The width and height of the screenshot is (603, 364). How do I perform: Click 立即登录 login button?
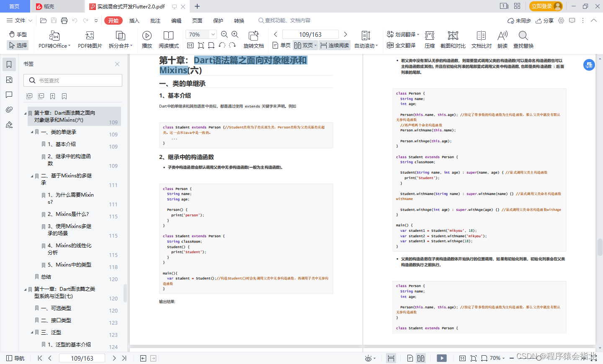pos(546,6)
